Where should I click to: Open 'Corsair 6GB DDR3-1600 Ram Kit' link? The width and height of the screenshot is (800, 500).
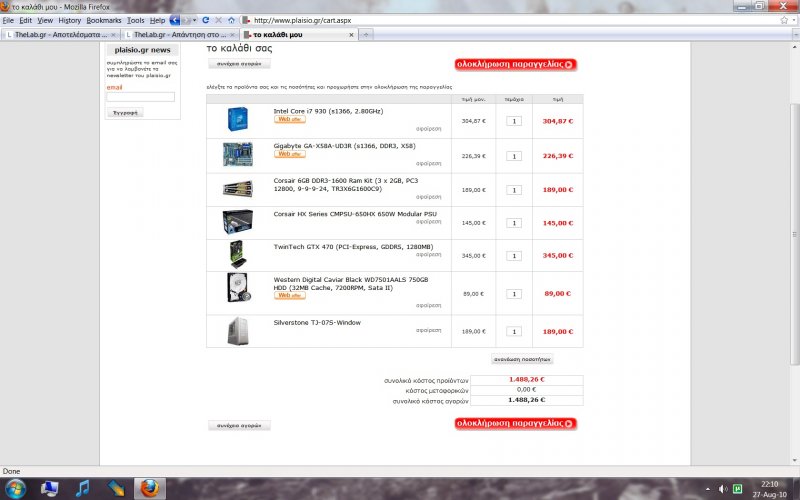[x=346, y=185]
